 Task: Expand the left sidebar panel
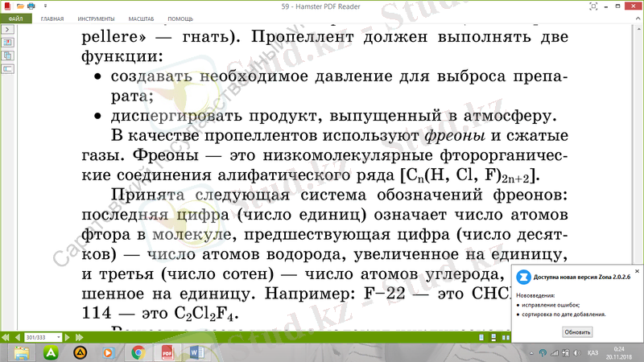coord(8,30)
